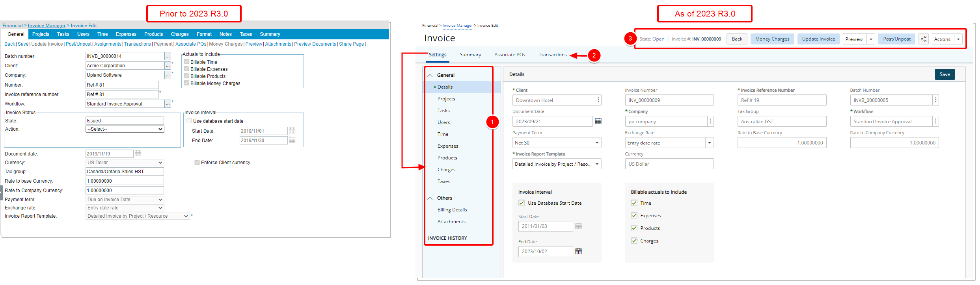Viewport: 980px width, 285px height.
Task: Collapse the General section in sidebar
Action: click(x=430, y=75)
